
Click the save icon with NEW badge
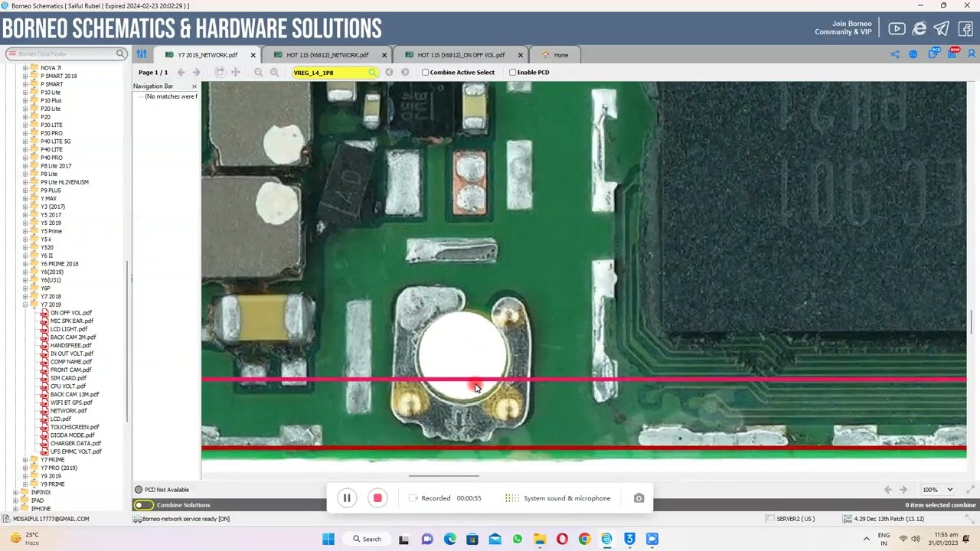pos(953,54)
